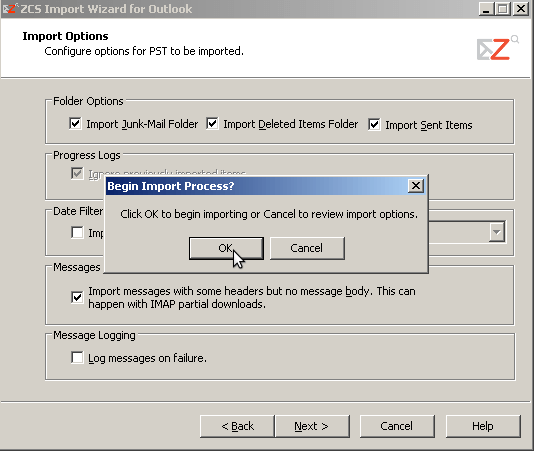Toggle Import Sent Items checkbox
The image size is (534, 452).
click(374, 124)
